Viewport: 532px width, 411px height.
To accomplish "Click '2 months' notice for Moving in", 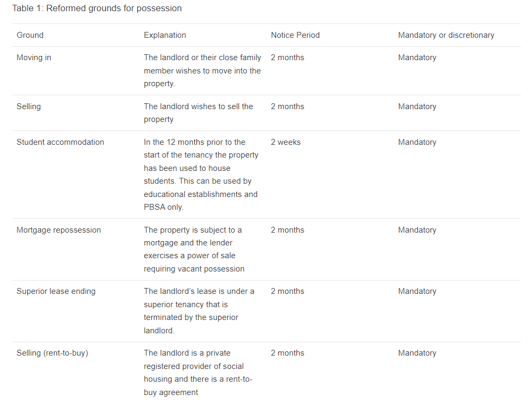I will (287, 57).
